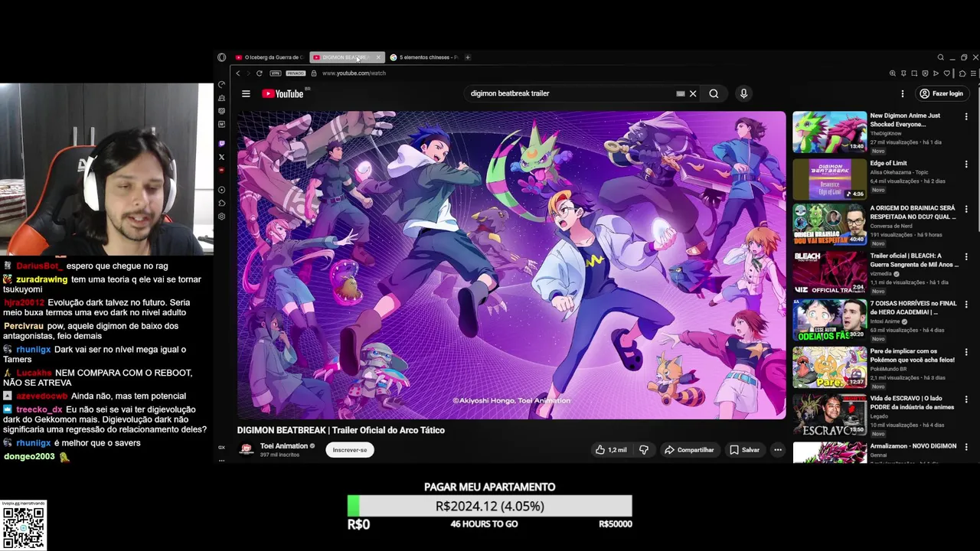The height and width of the screenshot is (551, 980).
Task: Click the Compartilhar share button
Action: click(x=689, y=450)
